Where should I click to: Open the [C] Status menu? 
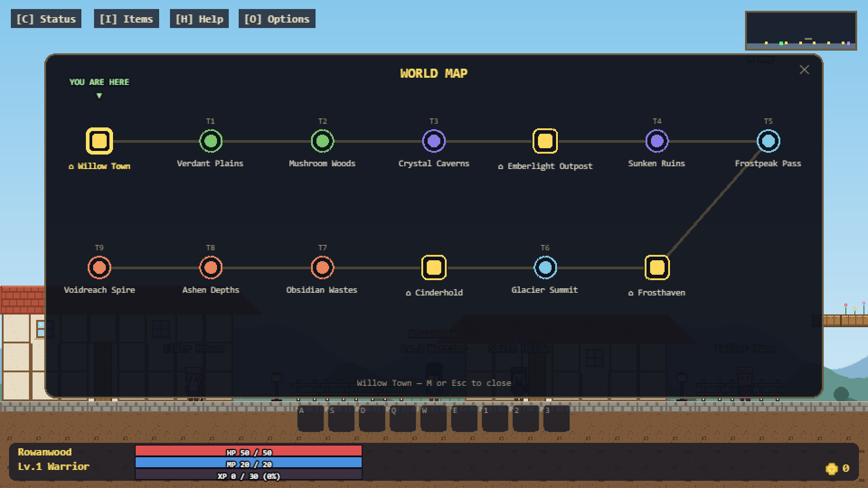click(x=46, y=19)
